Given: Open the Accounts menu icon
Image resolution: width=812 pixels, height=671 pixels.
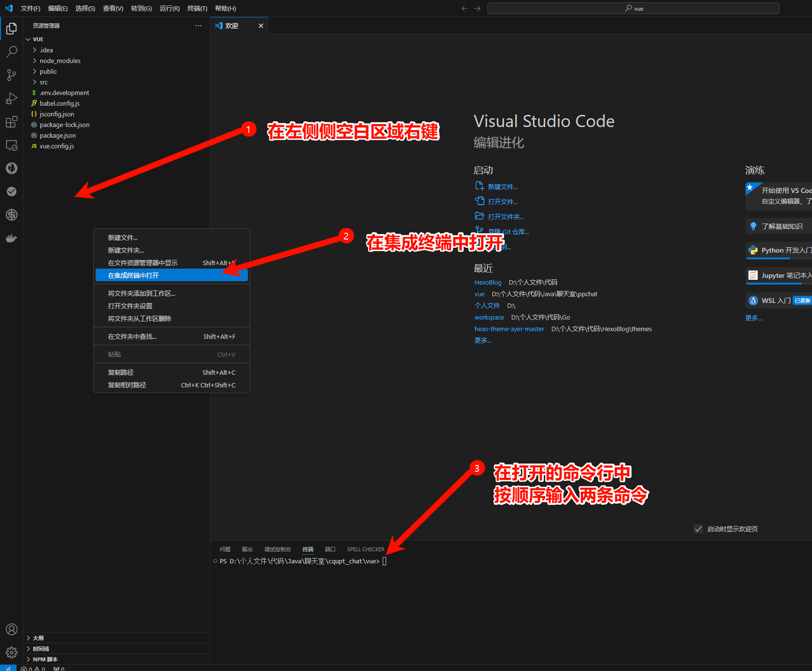Looking at the screenshot, I should tap(12, 629).
